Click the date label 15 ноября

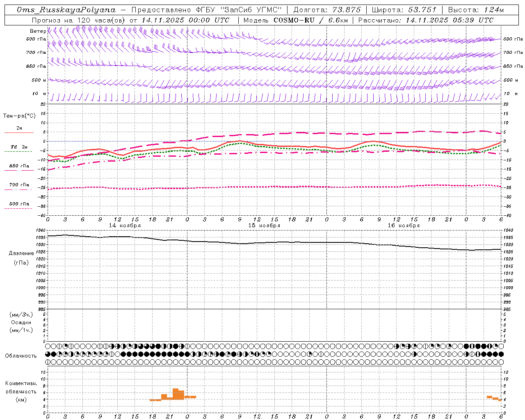click(264, 226)
